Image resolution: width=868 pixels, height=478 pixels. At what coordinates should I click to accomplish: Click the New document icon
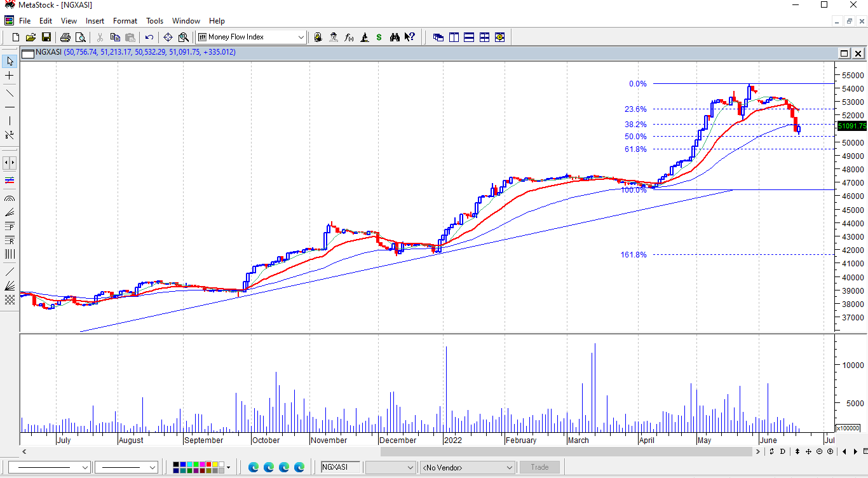pyautogui.click(x=17, y=38)
